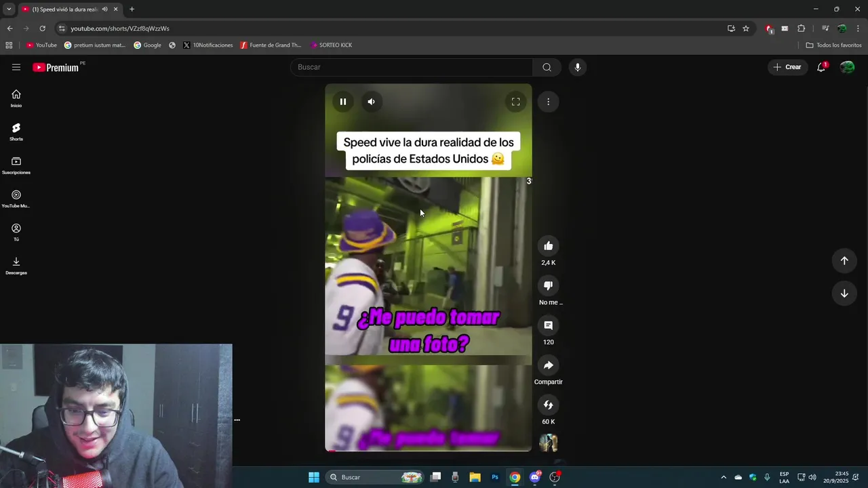Enter fullscreen mode on the Short

click(x=515, y=102)
